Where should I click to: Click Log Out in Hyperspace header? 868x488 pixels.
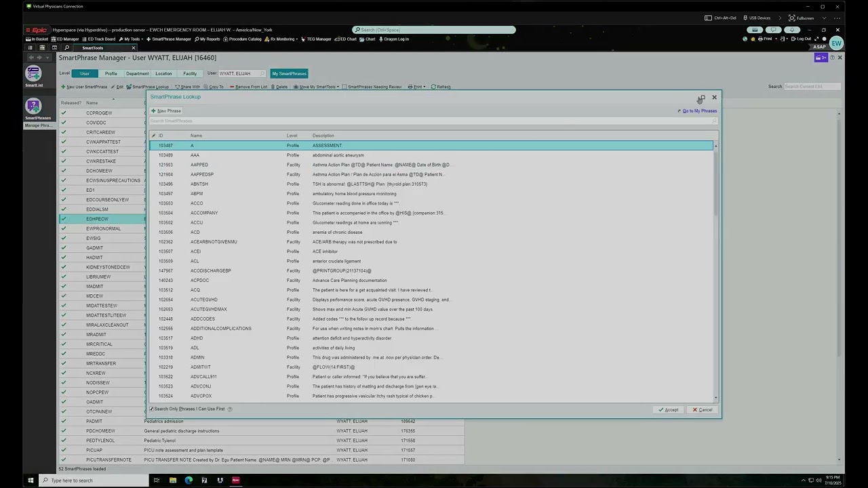(x=801, y=39)
